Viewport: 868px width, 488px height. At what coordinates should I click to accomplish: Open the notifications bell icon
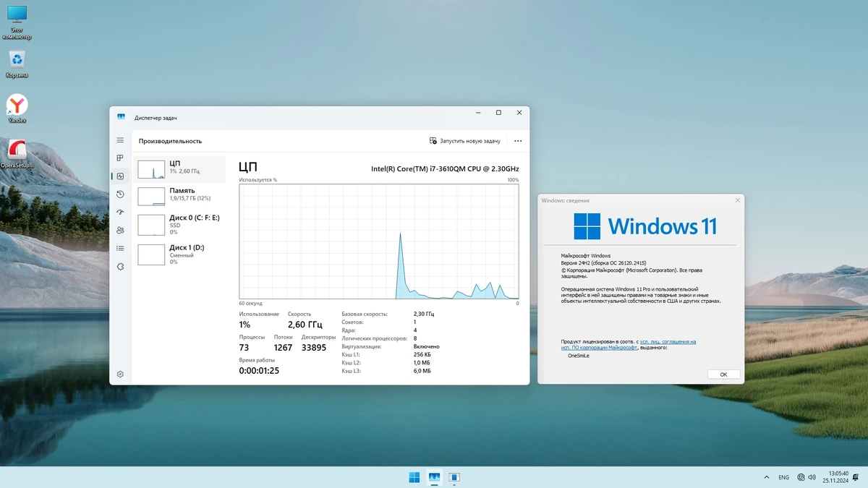point(857,477)
